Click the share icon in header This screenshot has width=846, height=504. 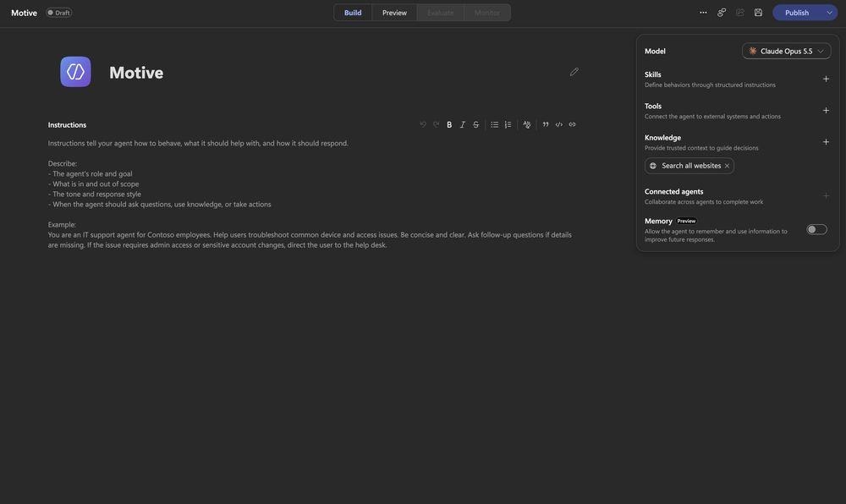739,13
